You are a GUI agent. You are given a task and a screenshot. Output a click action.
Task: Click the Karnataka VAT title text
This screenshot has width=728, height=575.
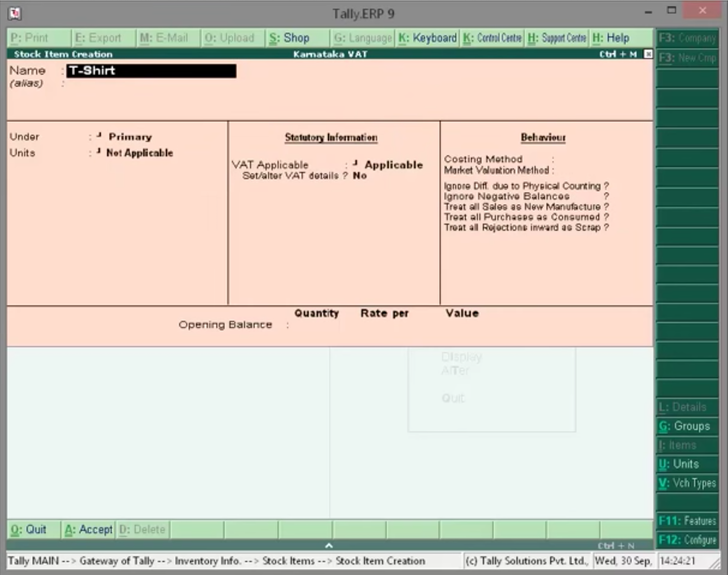(x=330, y=54)
